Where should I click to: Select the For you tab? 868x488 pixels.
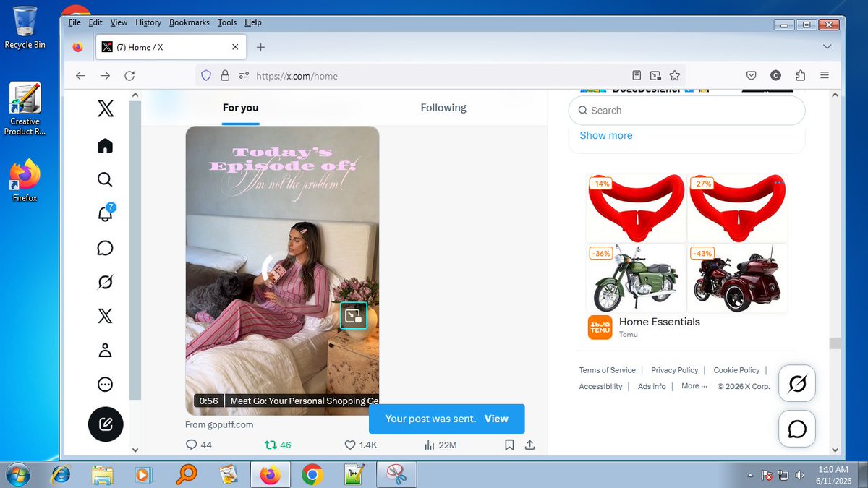pyautogui.click(x=240, y=108)
